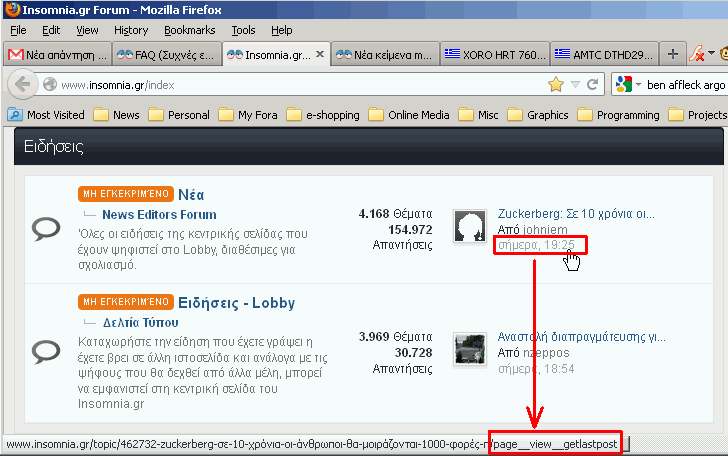
Task: Switch to the FAQ (Συχνές ε... tab
Action: pyautogui.click(x=167, y=55)
